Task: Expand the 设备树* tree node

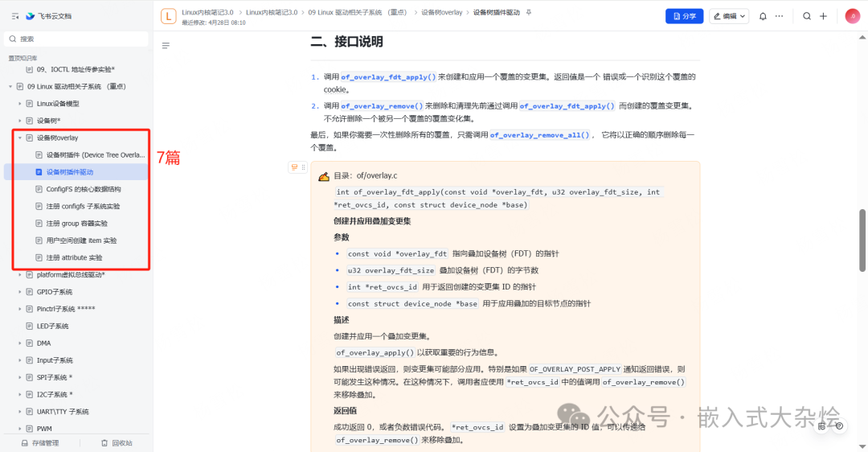Action: tap(19, 121)
